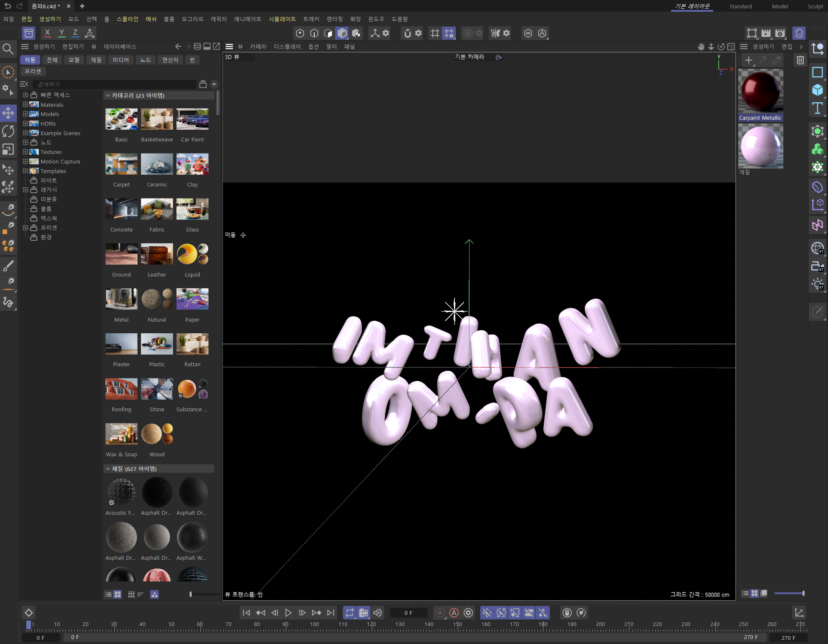Expand the HDRIs tree node
Image resolution: width=828 pixels, height=644 pixels.
[25, 123]
